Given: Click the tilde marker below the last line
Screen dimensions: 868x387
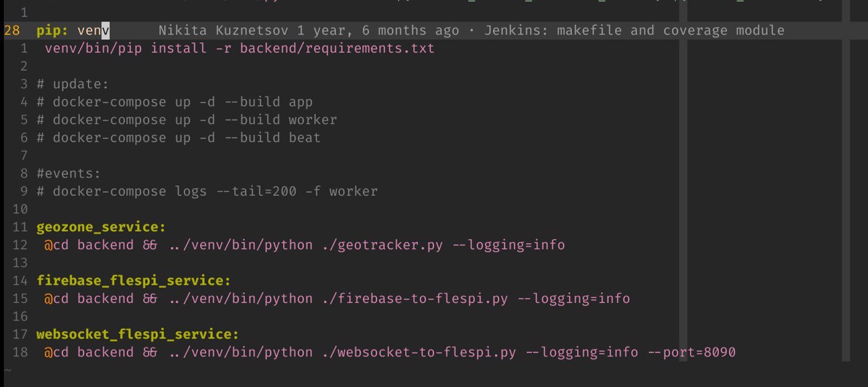Looking at the screenshot, I should (7, 371).
